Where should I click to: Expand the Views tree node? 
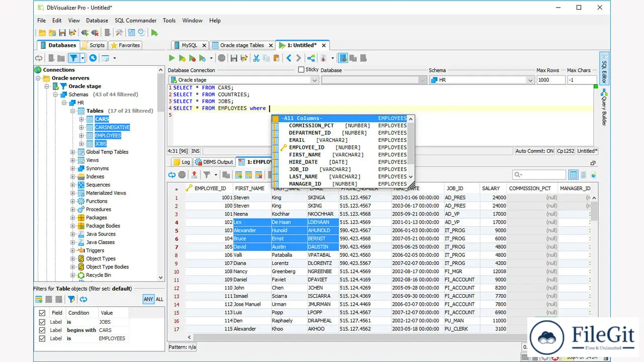pyautogui.click(x=73, y=160)
